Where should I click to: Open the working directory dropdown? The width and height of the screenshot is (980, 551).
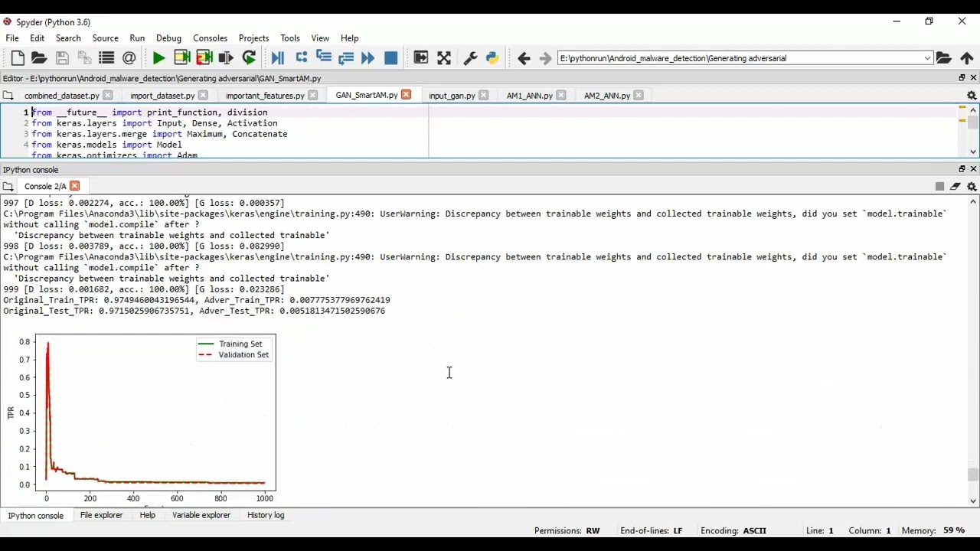click(x=927, y=58)
